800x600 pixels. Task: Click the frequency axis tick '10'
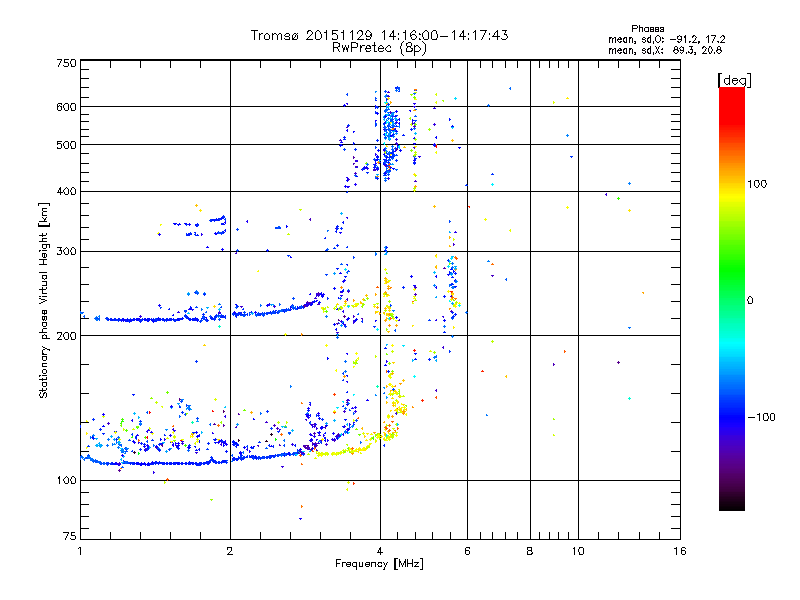(578, 551)
